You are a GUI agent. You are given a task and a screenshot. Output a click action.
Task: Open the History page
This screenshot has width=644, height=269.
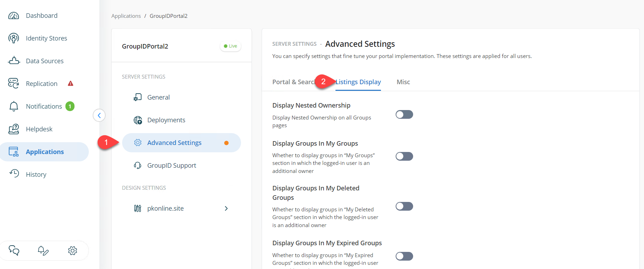tap(36, 174)
